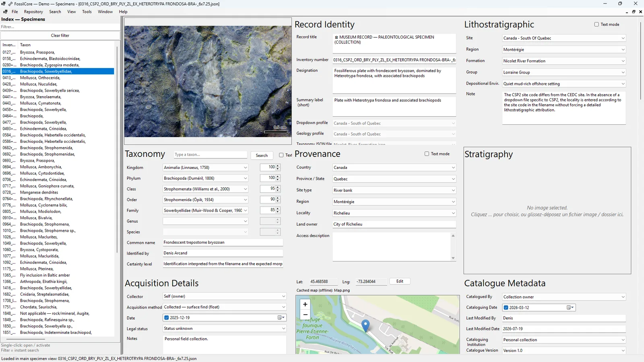
Task: Expand the Catalogue Version dropdown
Action: [x=564, y=351]
